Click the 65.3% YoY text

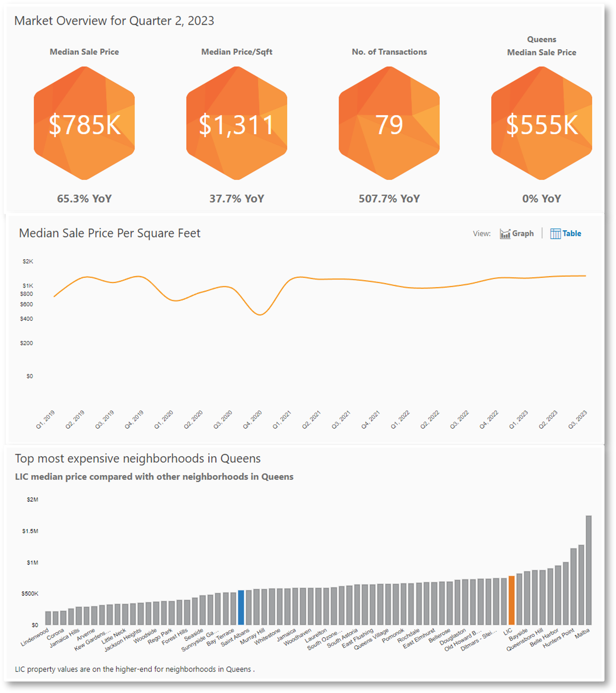pos(84,199)
